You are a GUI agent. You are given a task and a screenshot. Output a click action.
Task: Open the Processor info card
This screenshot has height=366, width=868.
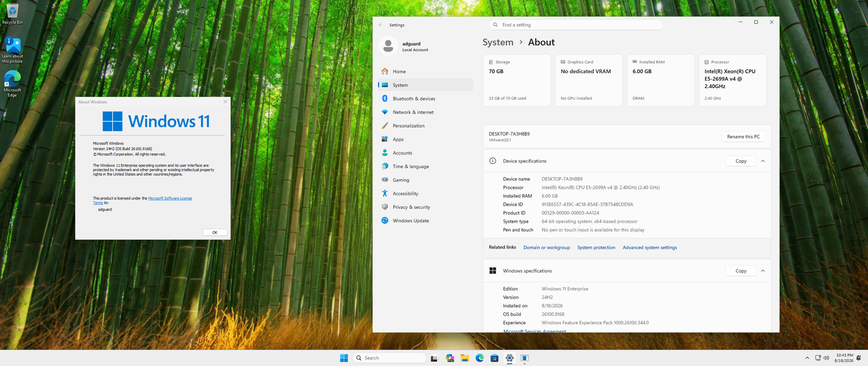733,80
